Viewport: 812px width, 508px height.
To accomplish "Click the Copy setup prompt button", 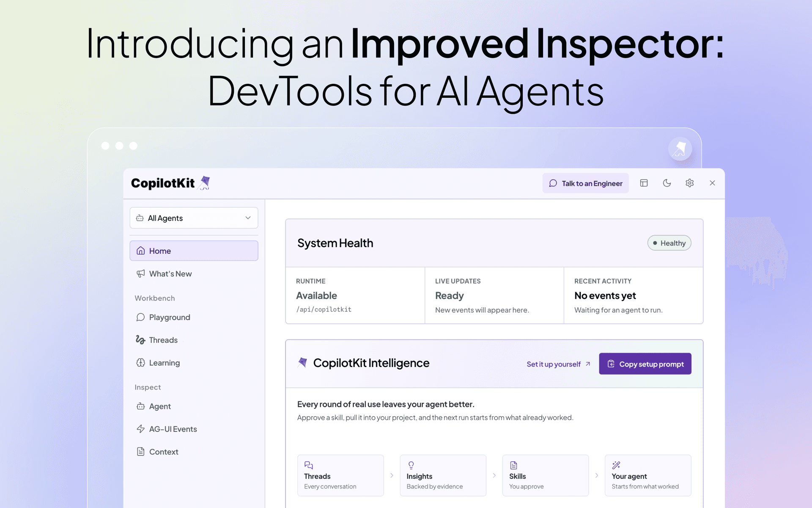I will pos(645,364).
